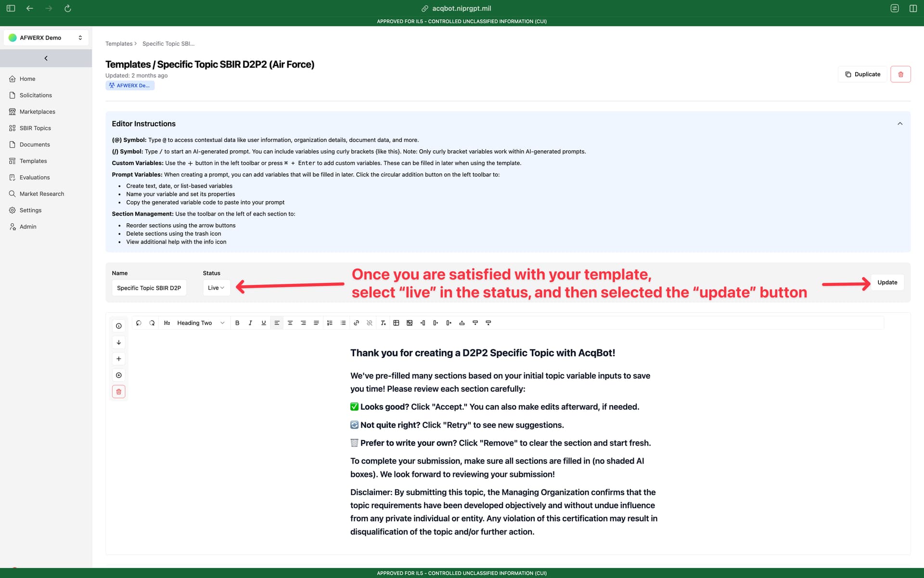Click the Templates breadcrumb link

(x=119, y=44)
